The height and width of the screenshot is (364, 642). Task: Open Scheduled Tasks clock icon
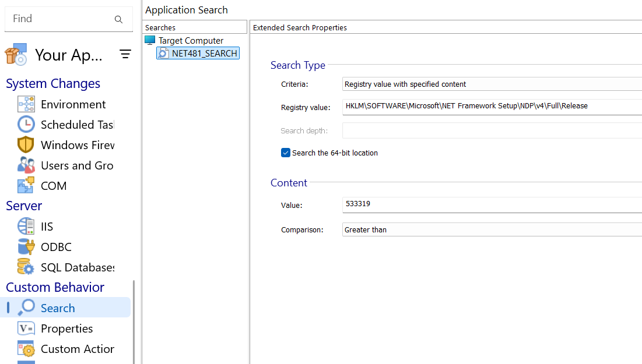(x=26, y=125)
